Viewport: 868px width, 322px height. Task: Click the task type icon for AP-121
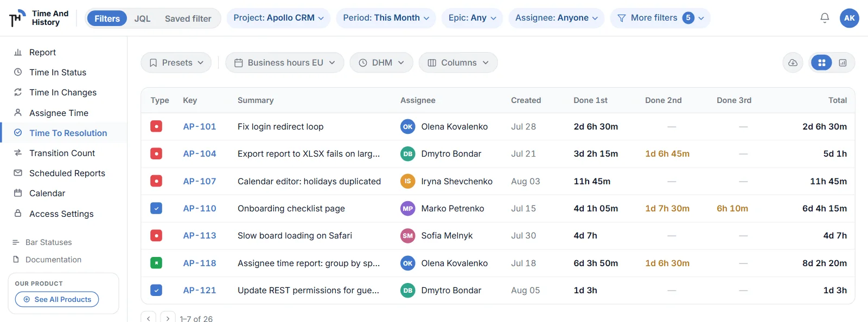pos(156,290)
